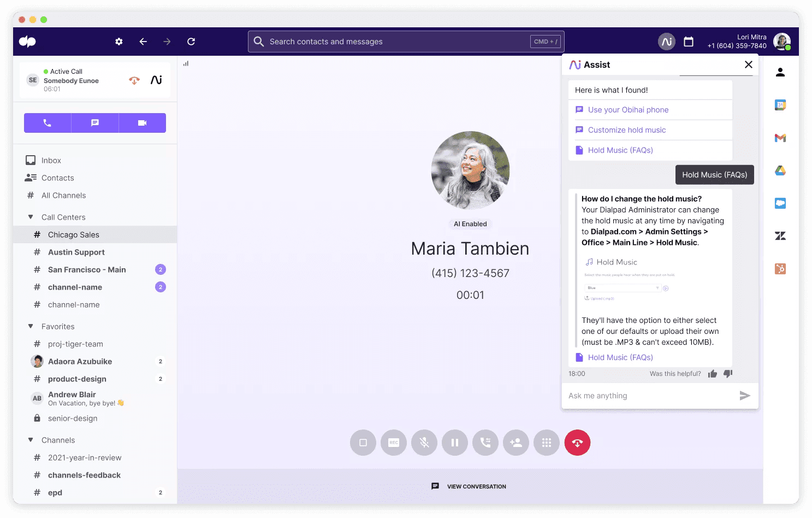Click the Dialpad logo
The height and width of the screenshot is (518, 812).
(x=27, y=42)
